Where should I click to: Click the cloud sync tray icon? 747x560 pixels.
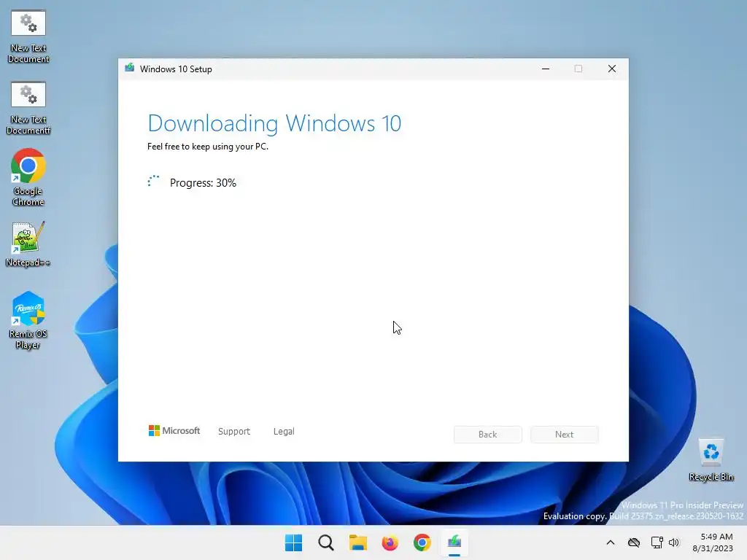(x=634, y=542)
